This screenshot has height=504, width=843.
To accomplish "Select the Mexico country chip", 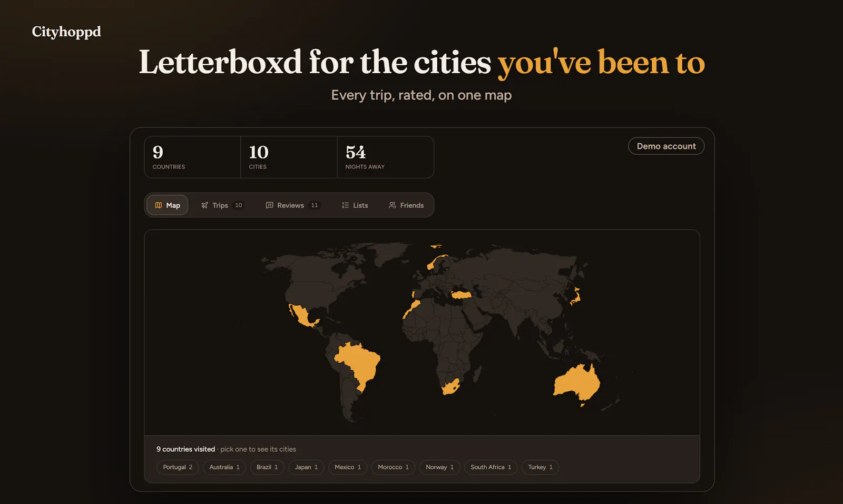I will pos(348,467).
